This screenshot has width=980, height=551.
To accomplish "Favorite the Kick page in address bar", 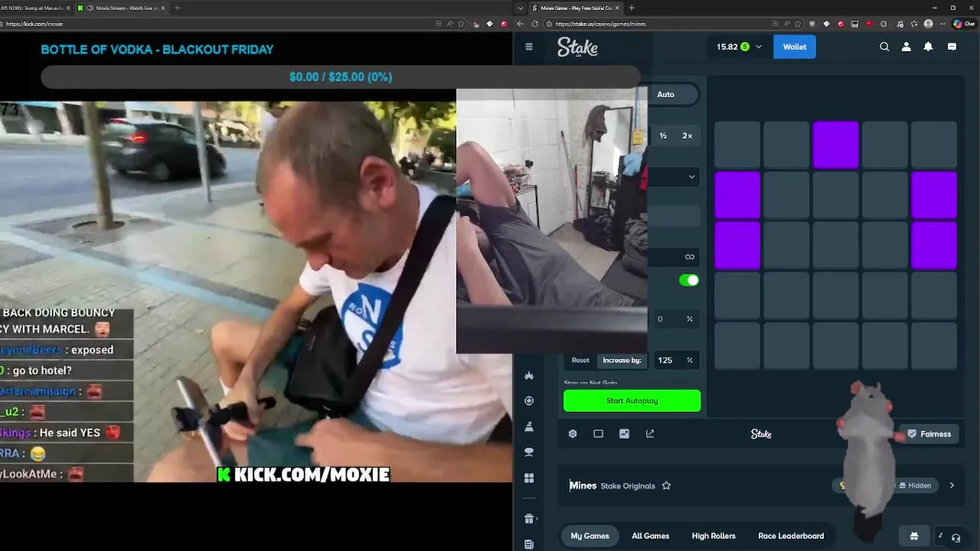I will tap(461, 24).
